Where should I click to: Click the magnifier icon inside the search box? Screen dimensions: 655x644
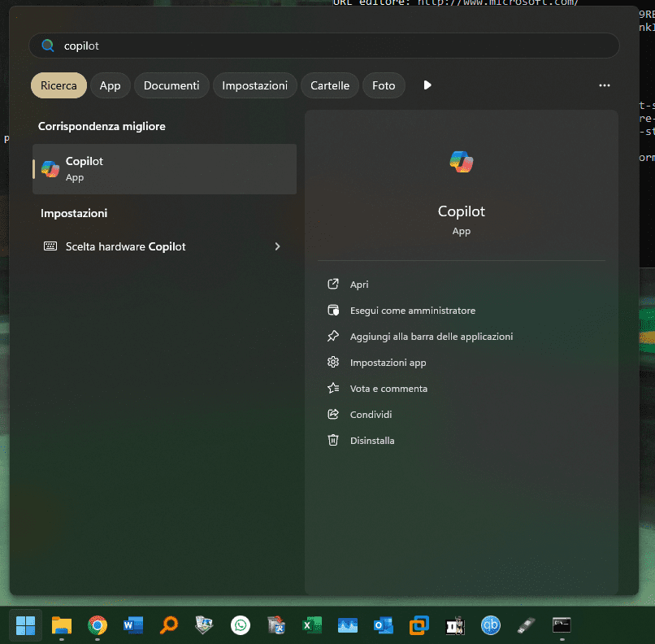pos(47,46)
